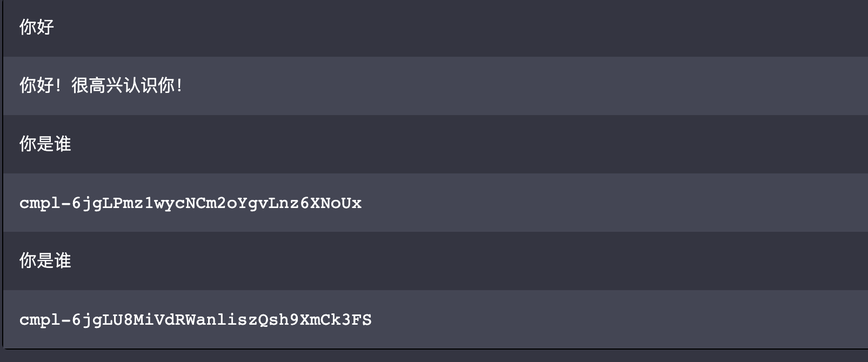This screenshot has height=362, width=868.
Task: Click the exclamation mark ending the greeting reply
Action: click(179, 85)
